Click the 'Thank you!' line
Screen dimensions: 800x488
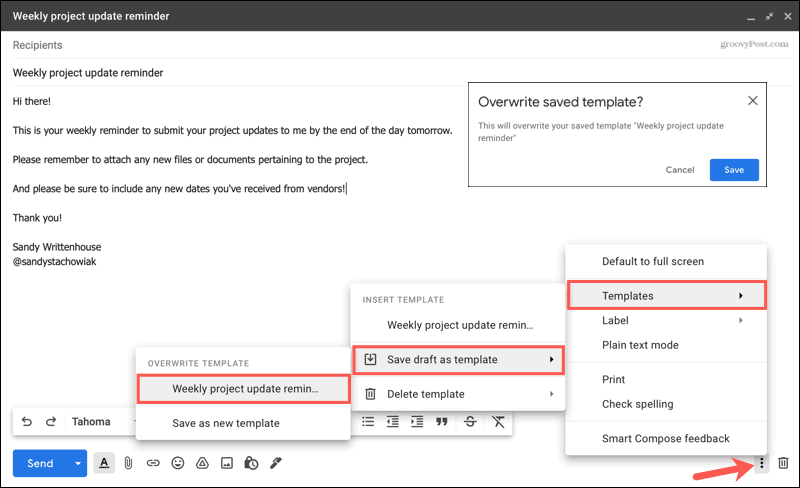pyautogui.click(x=37, y=218)
